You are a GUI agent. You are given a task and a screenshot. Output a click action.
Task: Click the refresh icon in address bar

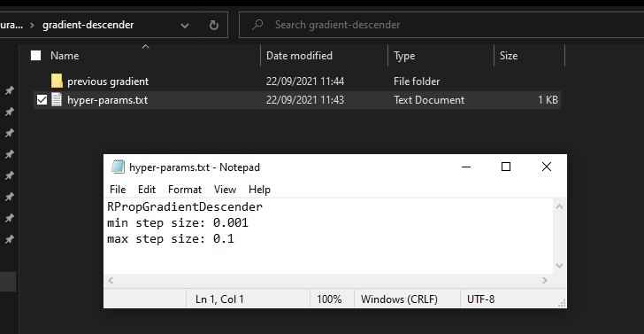(x=213, y=25)
